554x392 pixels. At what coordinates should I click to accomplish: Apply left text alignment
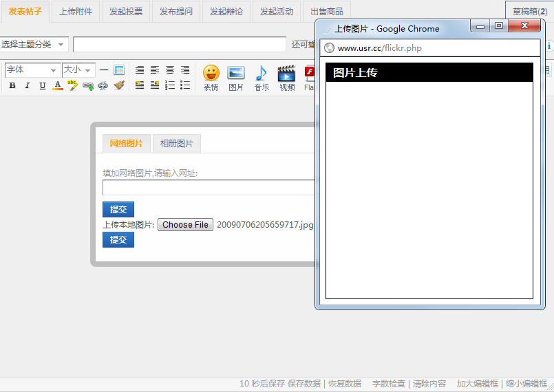[x=155, y=70]
